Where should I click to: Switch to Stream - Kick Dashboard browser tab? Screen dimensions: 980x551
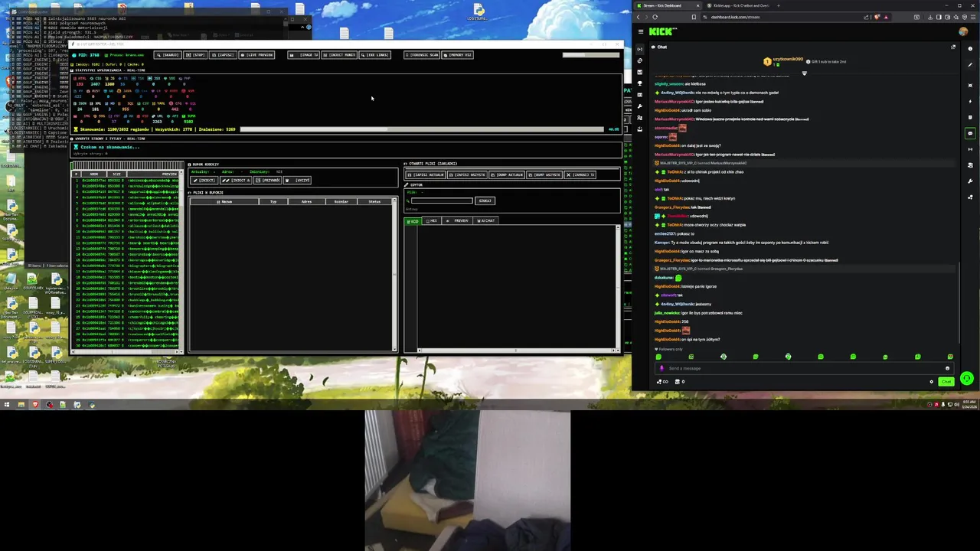tap(667, 5)
